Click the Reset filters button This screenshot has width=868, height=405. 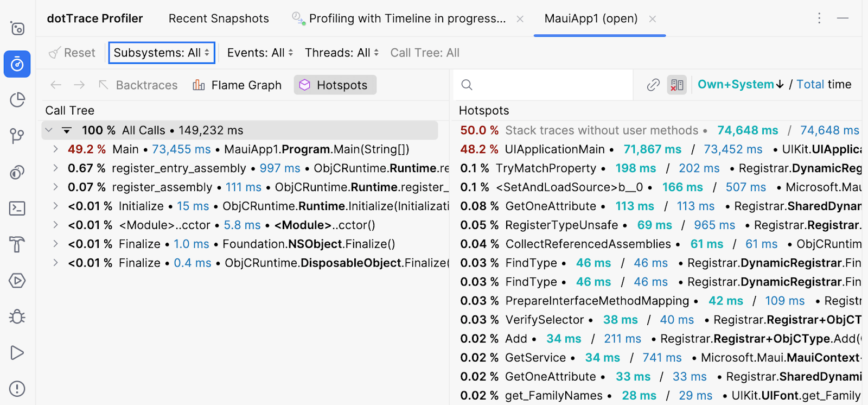pyautogui.click(x=72, y=53)
